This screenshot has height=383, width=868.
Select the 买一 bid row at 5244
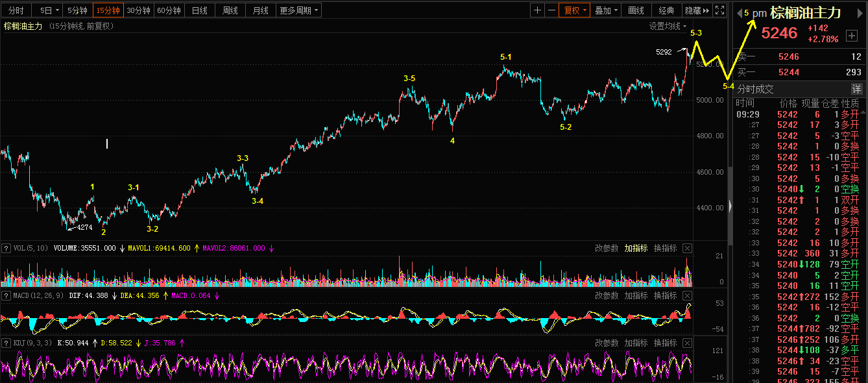point(800,72)
